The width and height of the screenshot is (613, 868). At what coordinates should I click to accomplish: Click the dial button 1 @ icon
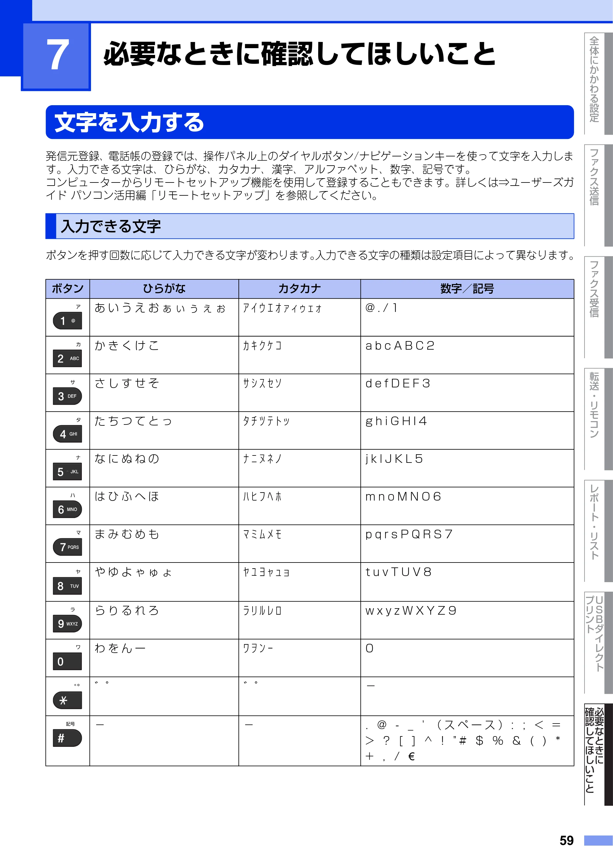pos(68,321)
